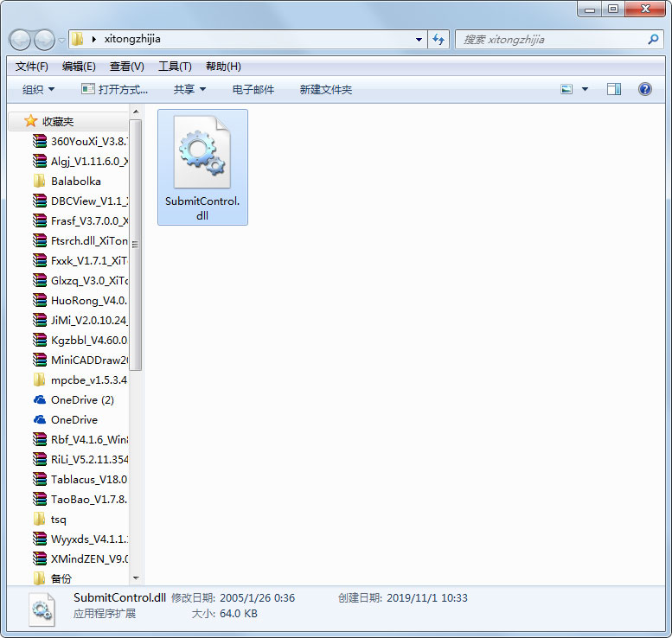Click the Glxzq_V3.0 archive icon

pyautogui.click(x=40, y=281)
